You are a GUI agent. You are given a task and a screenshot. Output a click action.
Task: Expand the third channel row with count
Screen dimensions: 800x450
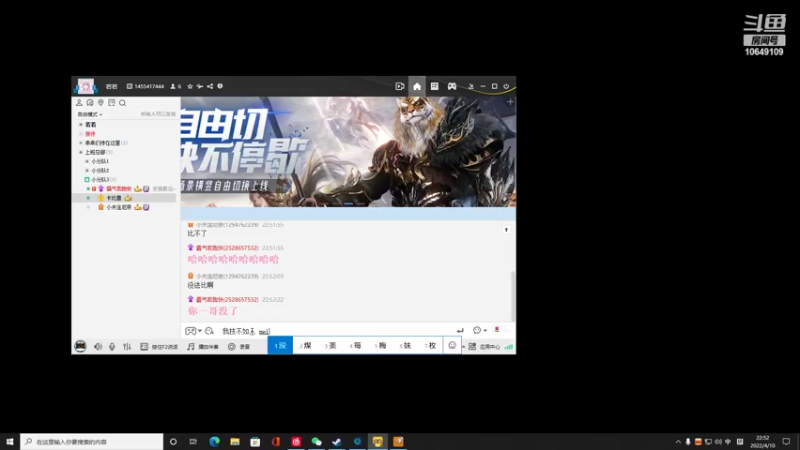(81, 143)
